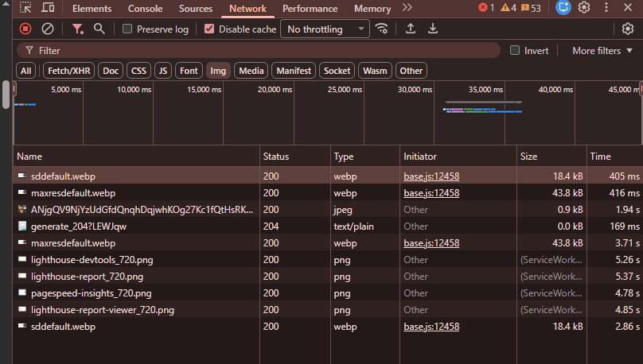This screenshot has width=643, height=364.
Task: Select the ANjgQV9NjYzUdGfdQnqh jpeg request
Action: 328,210
